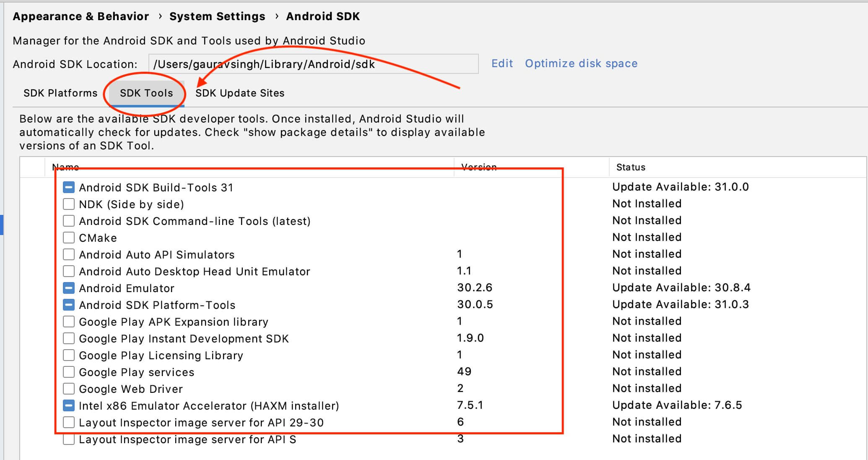Image resolution: width=868 pixels, height=460 pixels.
Task: Uncheck Android SDK Build-Tools 31
Action: pyautogui.click(x=68, y=187)
